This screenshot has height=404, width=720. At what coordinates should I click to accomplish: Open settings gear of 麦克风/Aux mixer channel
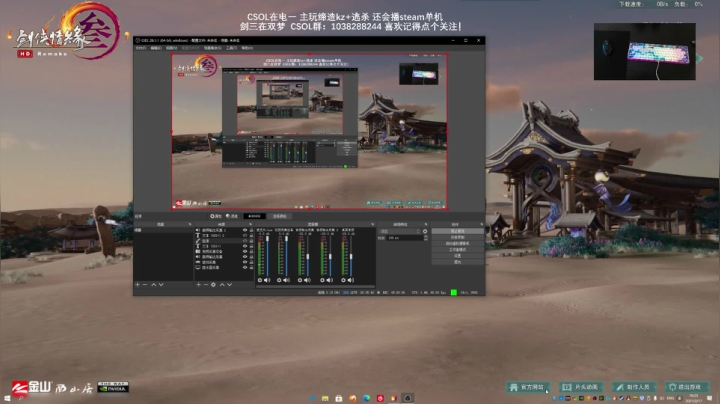[x=260, y=280]
